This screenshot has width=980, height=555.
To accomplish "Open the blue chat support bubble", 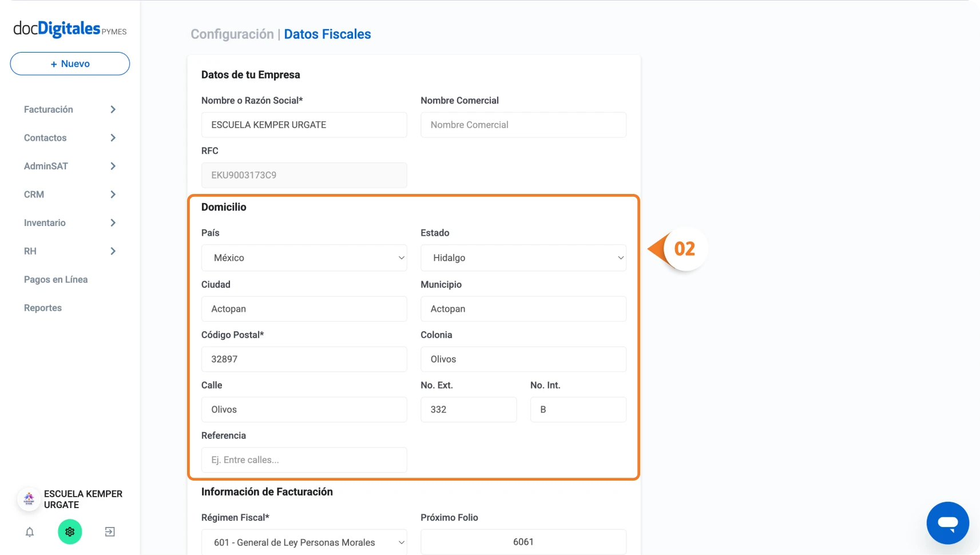I will [x=947, y=523].
